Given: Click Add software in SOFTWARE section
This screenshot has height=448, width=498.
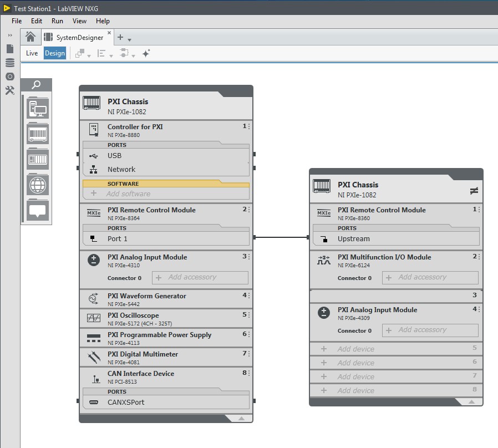Looking at the screenshot, I should (x=166, y=194).
